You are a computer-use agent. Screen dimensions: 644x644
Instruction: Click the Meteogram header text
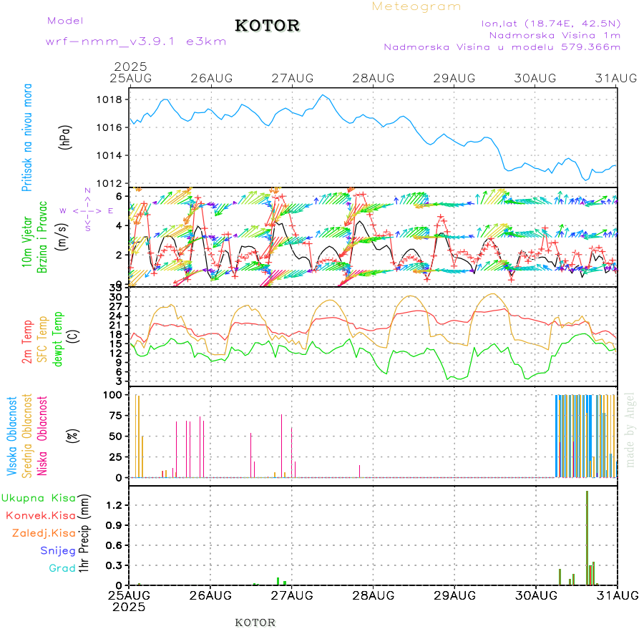click(x=416, y=6)
